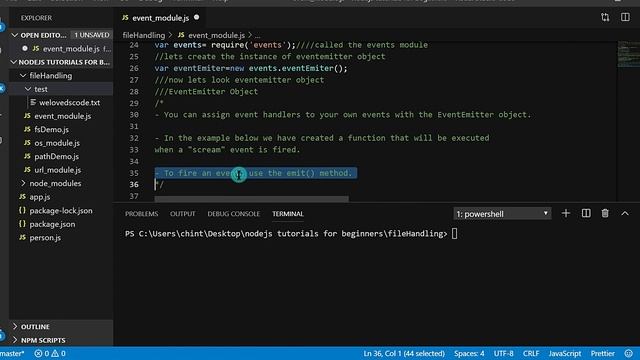
Task: Change JavaScript language mode
Action: (564, 353)
